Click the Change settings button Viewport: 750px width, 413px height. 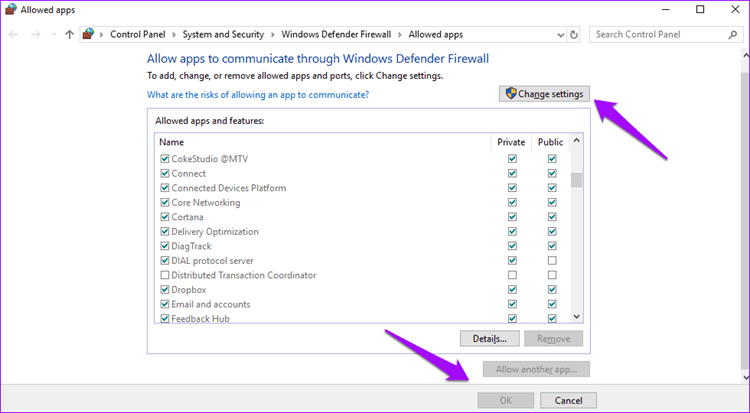click(x=544, y=94)
